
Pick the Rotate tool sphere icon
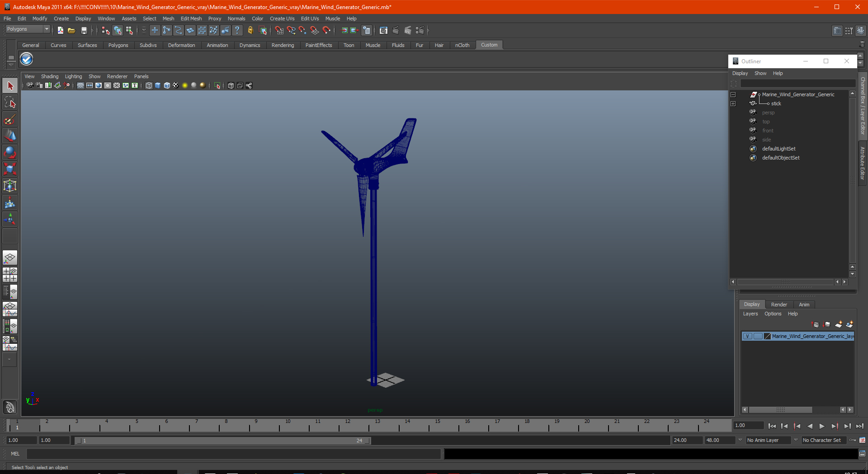[x=10, y=152]
